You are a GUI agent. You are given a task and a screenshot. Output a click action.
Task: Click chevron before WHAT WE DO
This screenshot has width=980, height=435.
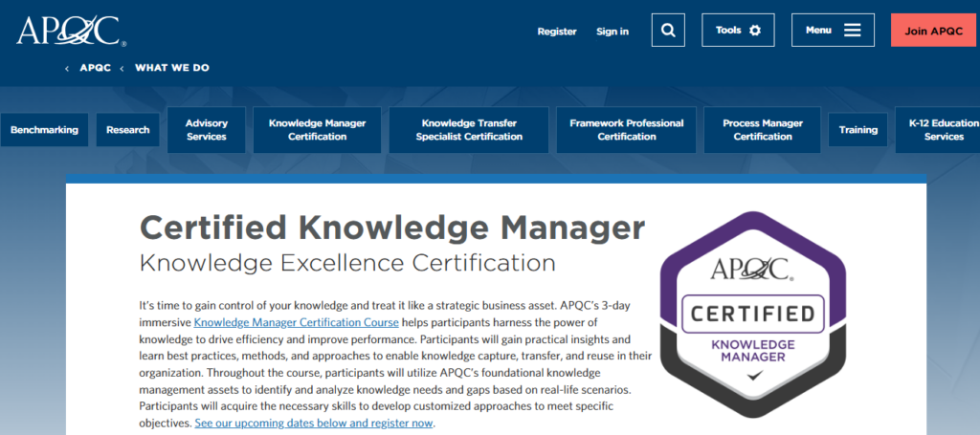122,69
